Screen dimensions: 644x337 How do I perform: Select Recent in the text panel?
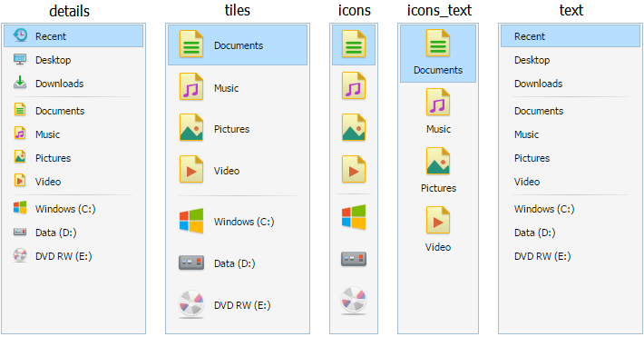[570, 36]
